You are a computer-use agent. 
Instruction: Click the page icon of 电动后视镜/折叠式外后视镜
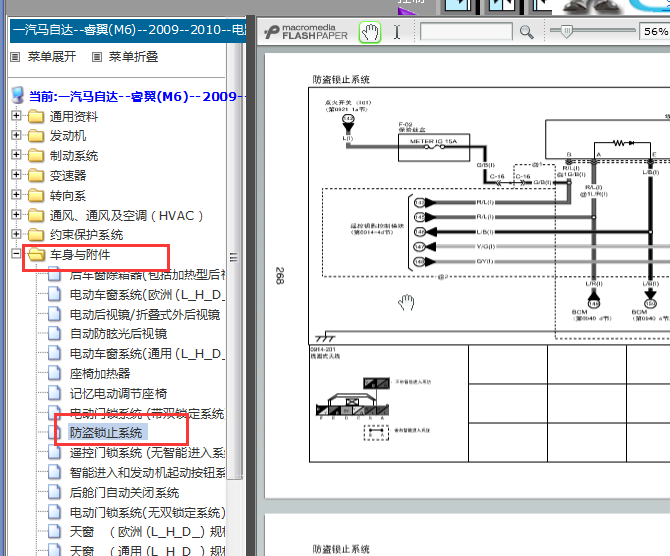pos(54,314)
